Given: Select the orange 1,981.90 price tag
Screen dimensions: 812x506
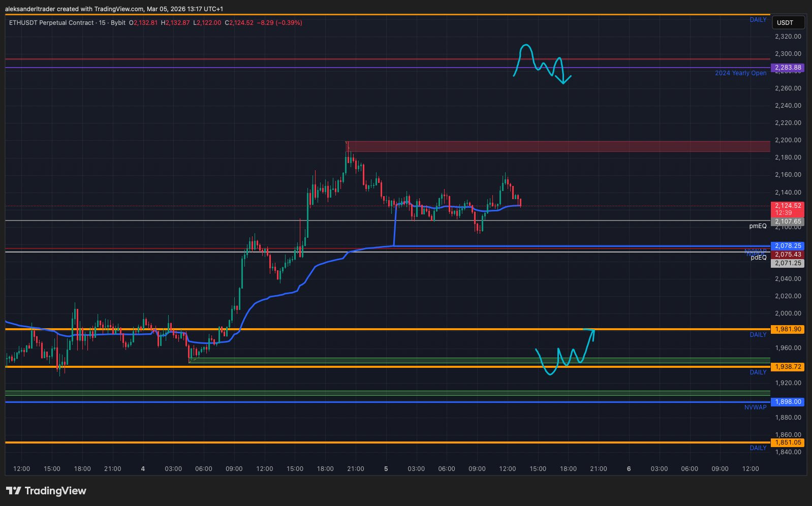Looking at the screenshot, I should click(x=787, y=329).
